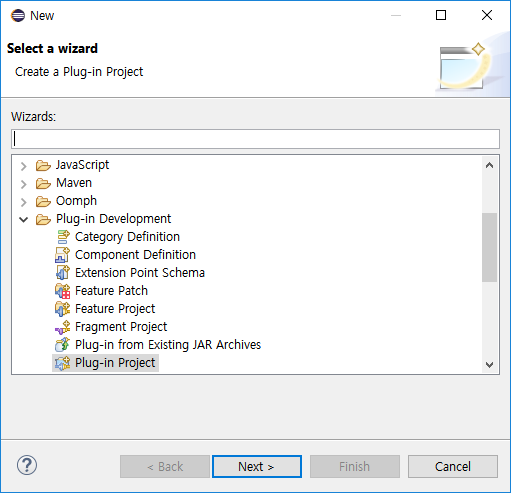Viewport: 511px width, 493px height.
Task: Select the Fragment Project entry
Action: pyautogui.click(x=121, y=327)
